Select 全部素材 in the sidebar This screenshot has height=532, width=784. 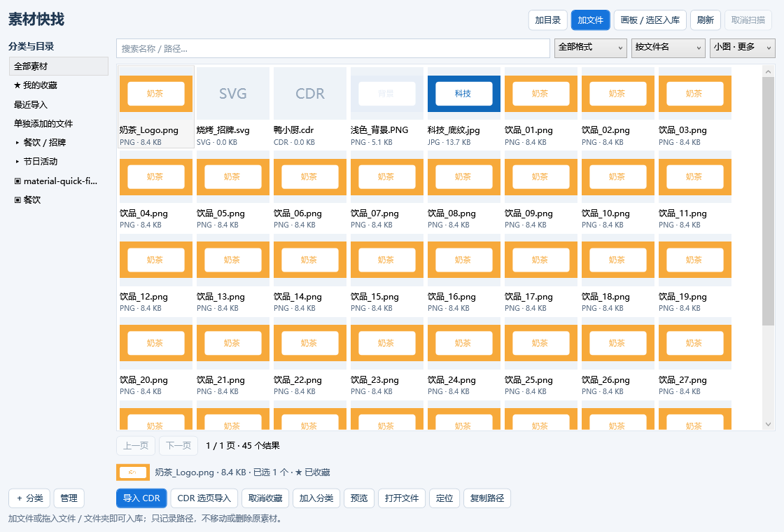coord(59,66)
